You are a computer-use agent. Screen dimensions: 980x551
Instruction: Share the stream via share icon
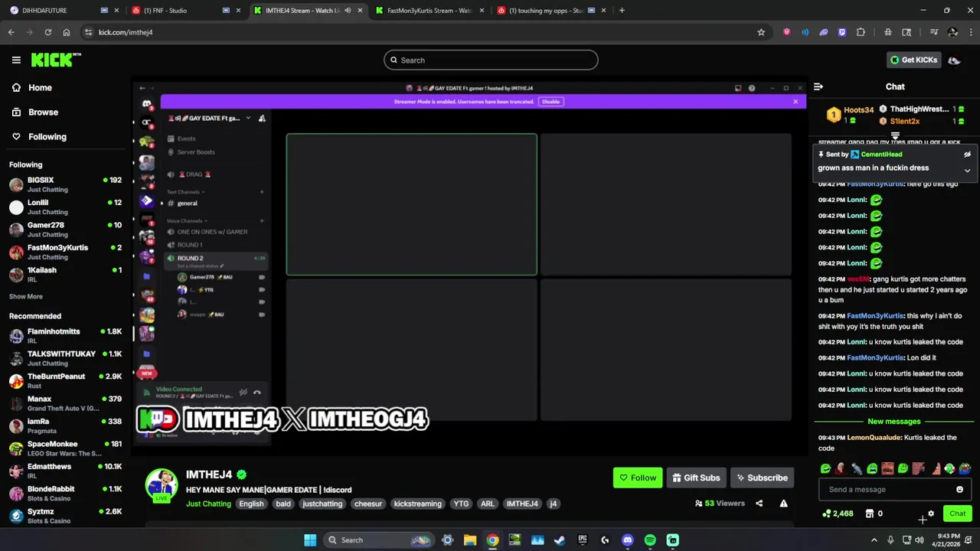pyautogui.click(x=759, y=504)
